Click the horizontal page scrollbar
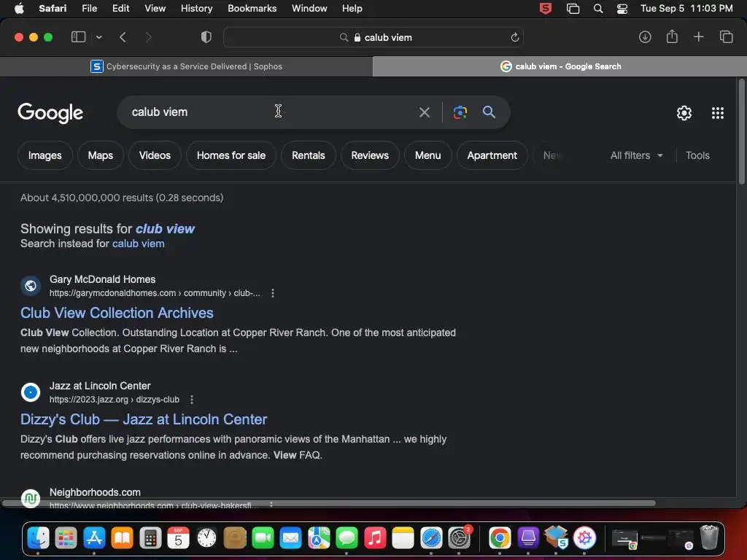 [x=329, y=503]
